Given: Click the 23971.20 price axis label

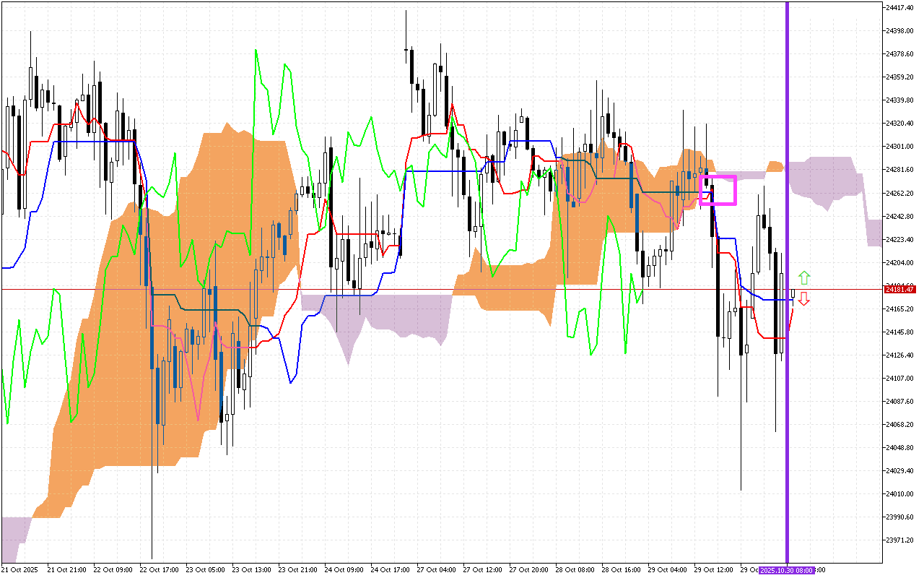Looking at the screenshot, I should click(899, 540).
